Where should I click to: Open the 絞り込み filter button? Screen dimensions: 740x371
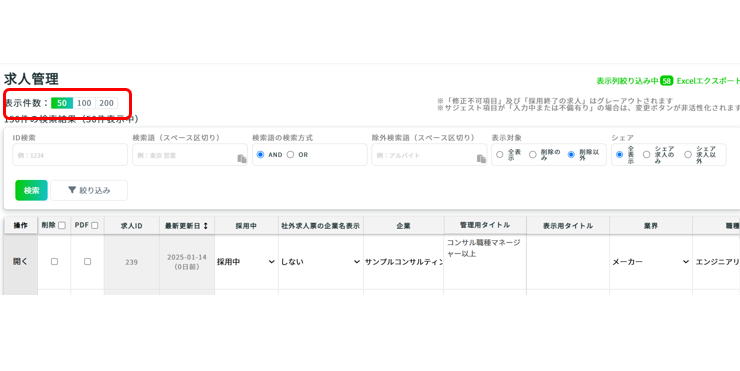[89, 190]
